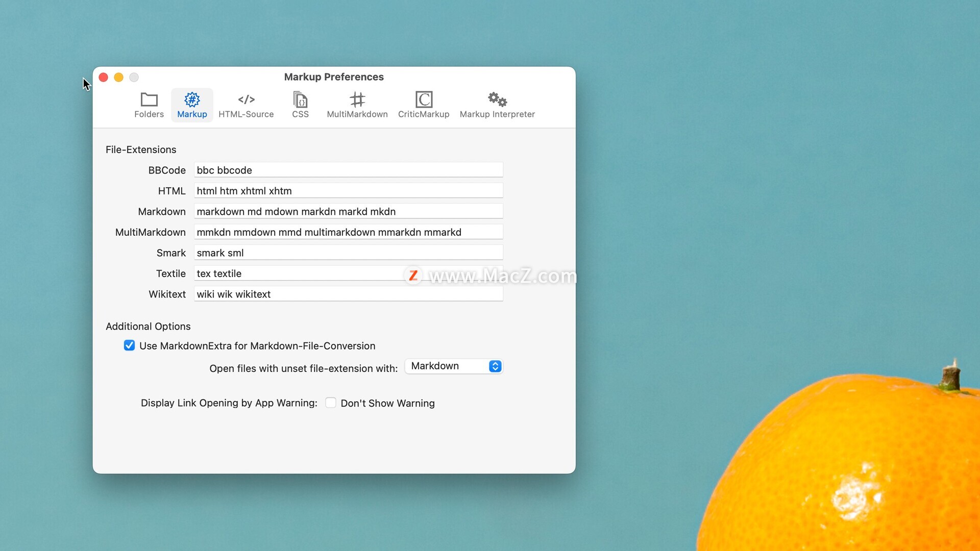Image resolution: width=980 pixels, height=551 pixels.
Task: Click the Wikitext row label
Action: pyautogui.click(x=167, y=294)
